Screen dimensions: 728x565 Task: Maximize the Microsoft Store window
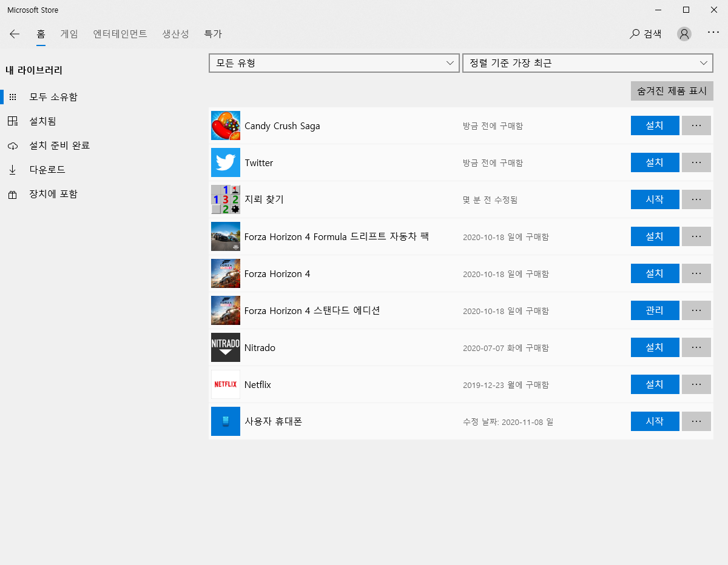coord(686,10)
